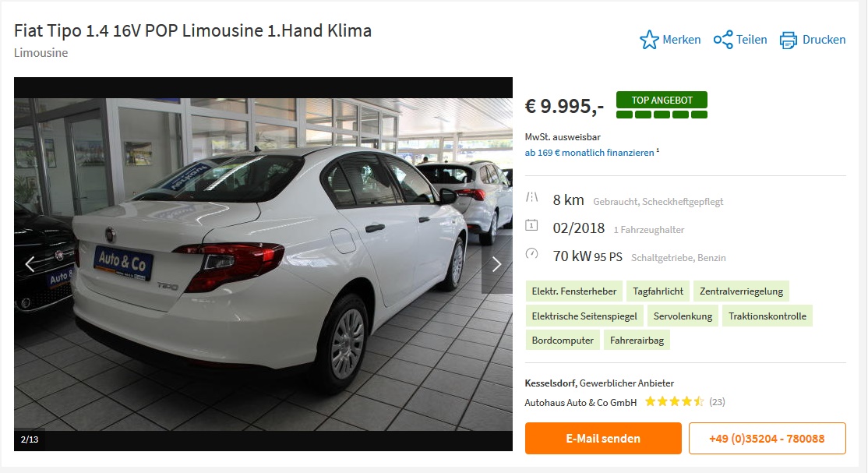Call dealer using phone number button
This screenshot has width=868, height=473.
(x=767, y=438)
